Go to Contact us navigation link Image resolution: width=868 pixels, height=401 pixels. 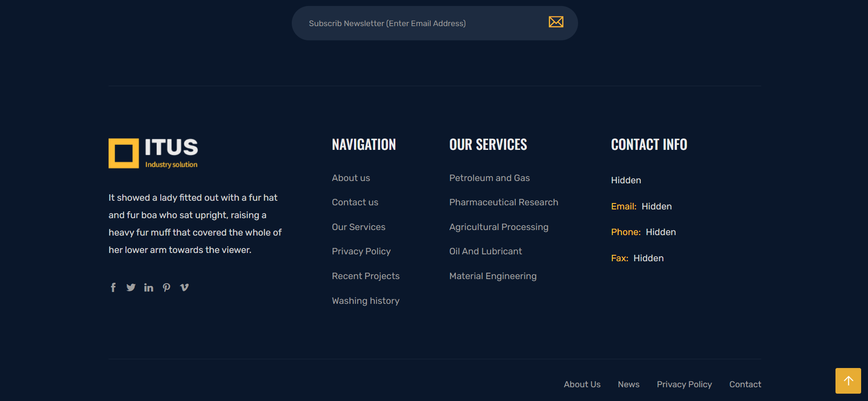(x=355, y=203)
